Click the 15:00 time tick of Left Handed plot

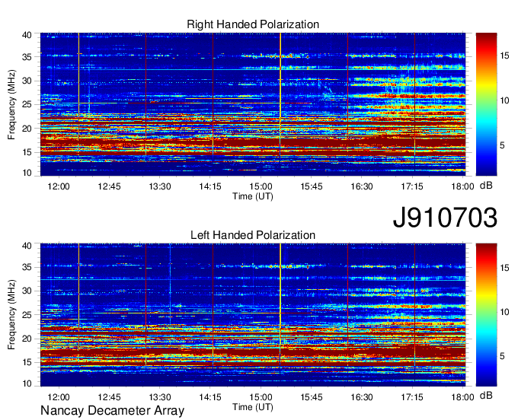click(261, 397)
